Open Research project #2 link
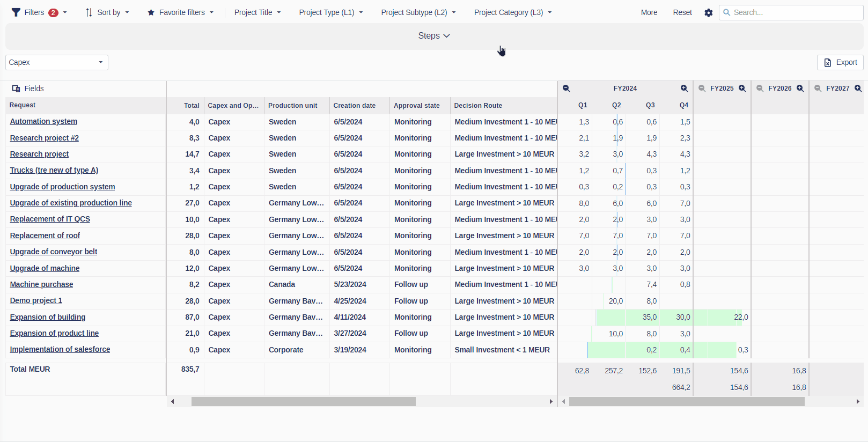Viewport: 868px width, 442px height. pyautogui.click(x=44, y=138)
